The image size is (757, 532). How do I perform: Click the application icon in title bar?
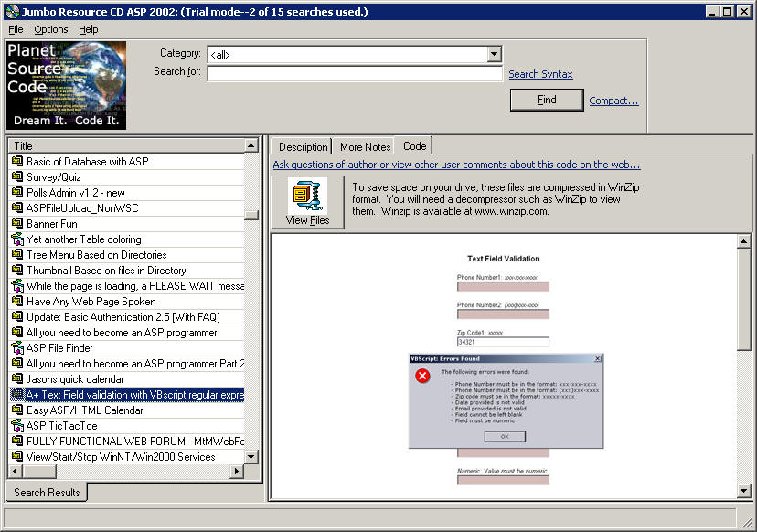(x=12, y=11)
